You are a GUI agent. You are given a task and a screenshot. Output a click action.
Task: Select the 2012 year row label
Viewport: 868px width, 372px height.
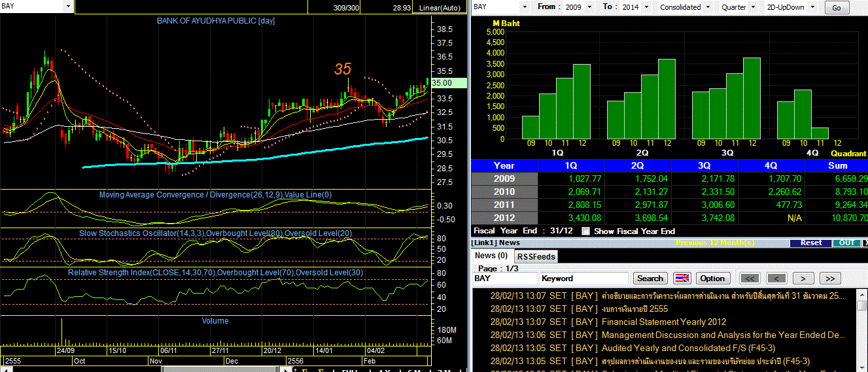point(504,218)
